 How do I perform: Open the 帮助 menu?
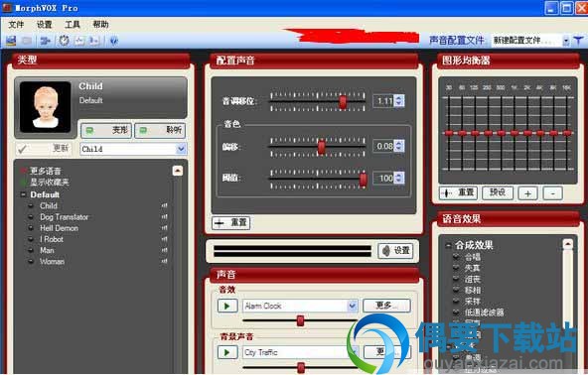coord(100,25)
